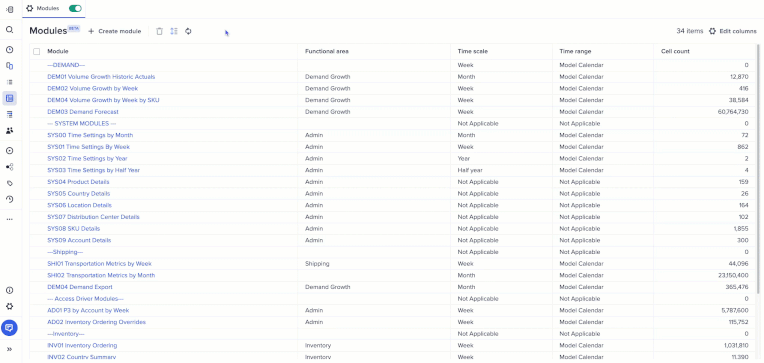Open the line items icon in sidebar
The image size is (764, 363).
tap(9, 115)
